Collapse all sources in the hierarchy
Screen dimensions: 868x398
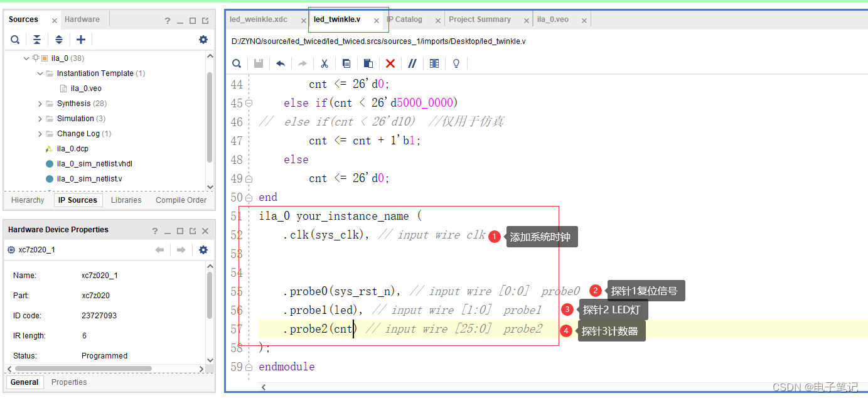[37, 40]
